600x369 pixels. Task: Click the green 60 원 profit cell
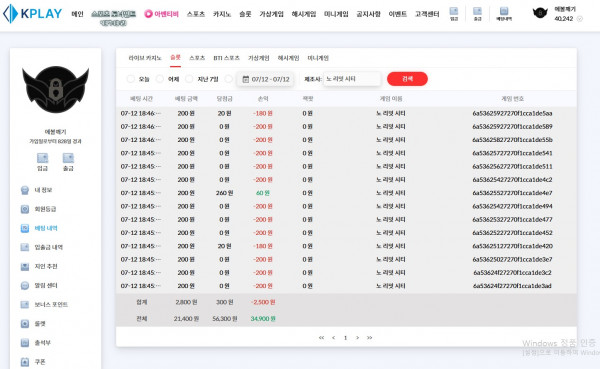tap(262, 193)
